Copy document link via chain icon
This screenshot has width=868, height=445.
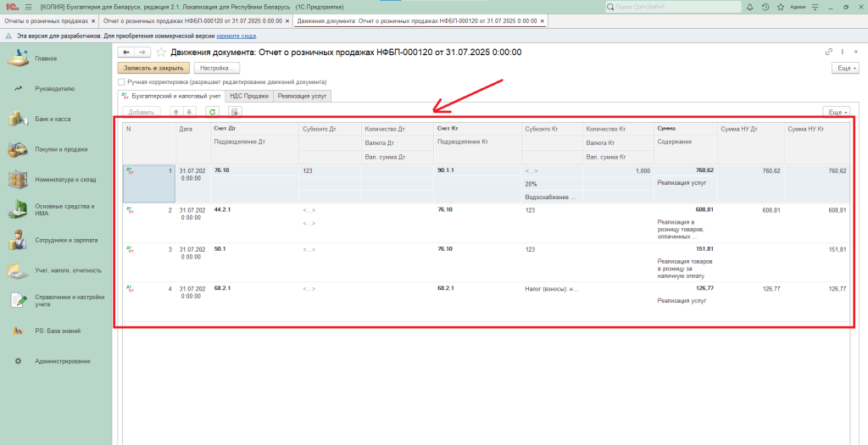click(x=829, y=53)
